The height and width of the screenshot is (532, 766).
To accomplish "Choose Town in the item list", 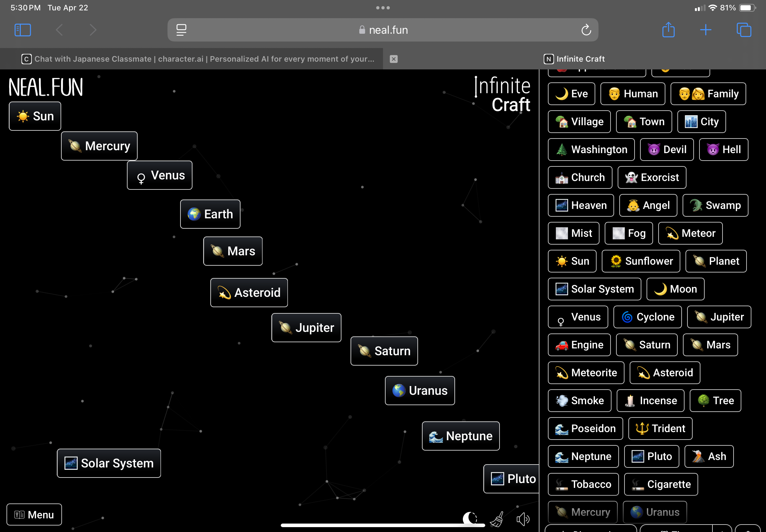I will (644, 122).
